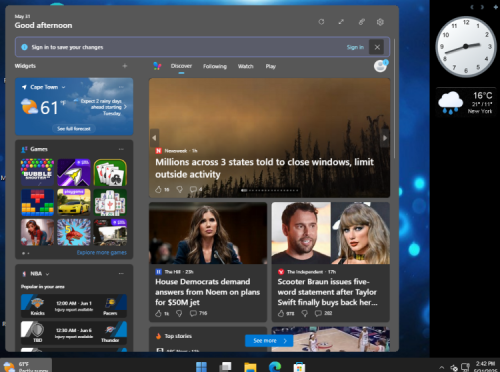
Task: Open Millions across 3 states headline
Action: [x=264, y=168]
